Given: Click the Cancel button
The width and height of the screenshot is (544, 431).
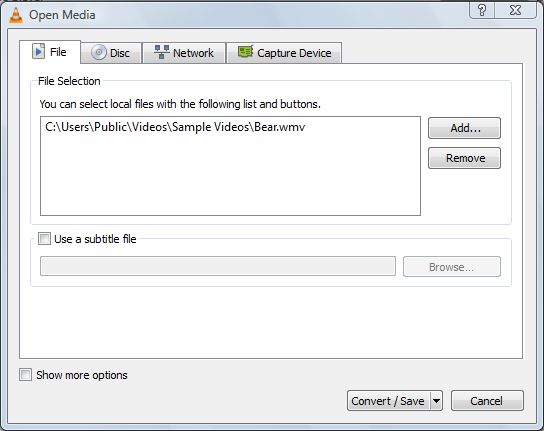Looking at the screenshot, I should click(487, 401).
